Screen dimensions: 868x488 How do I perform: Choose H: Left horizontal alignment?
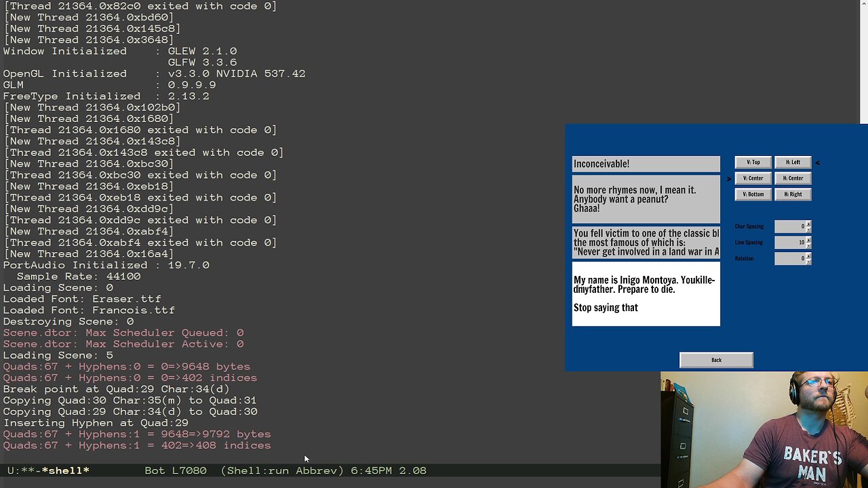[793, 162]
